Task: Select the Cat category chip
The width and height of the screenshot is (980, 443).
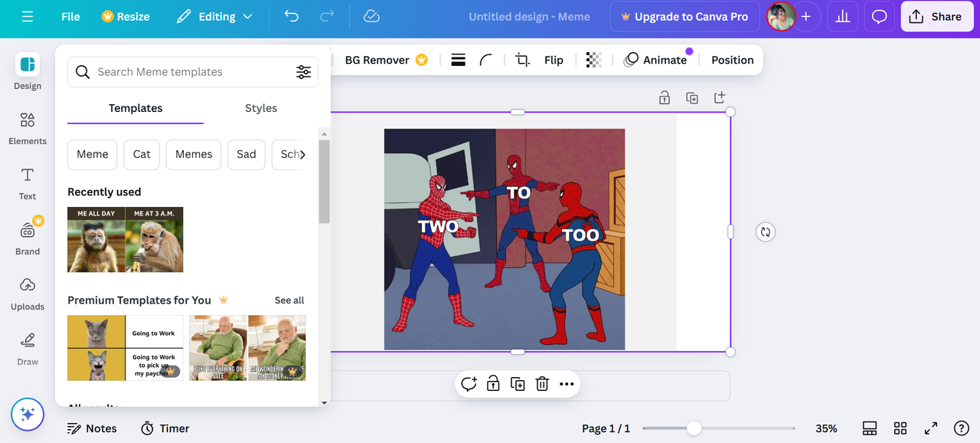Action: point(142,154)
